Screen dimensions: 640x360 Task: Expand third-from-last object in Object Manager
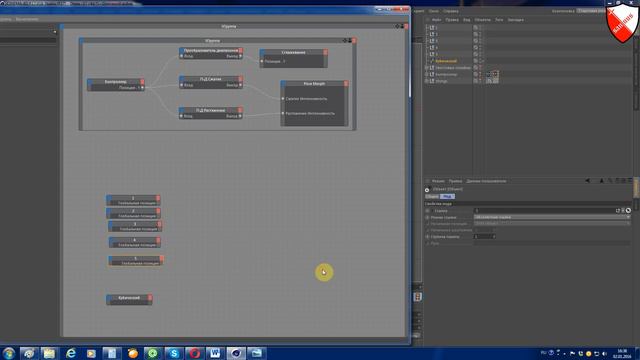click(x=427, y=68)
